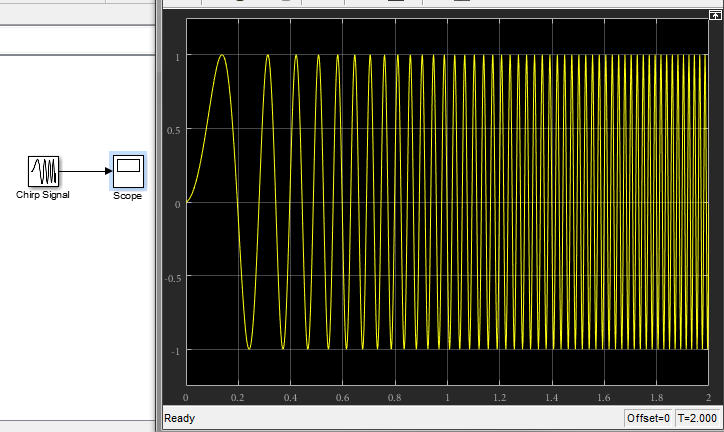The width and height of the screenshot is (724, 432).
Task: Click the Offset=0 status field
Action: [x=647, y=419]
